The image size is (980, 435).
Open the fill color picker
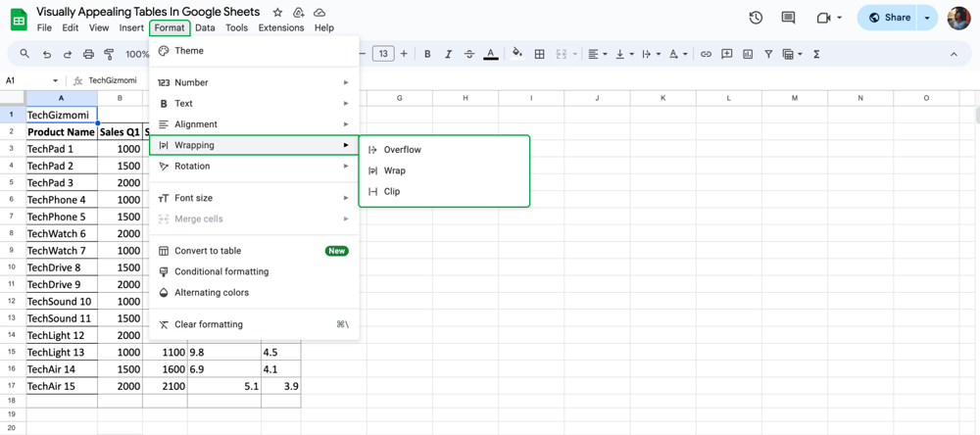point(516,54)
